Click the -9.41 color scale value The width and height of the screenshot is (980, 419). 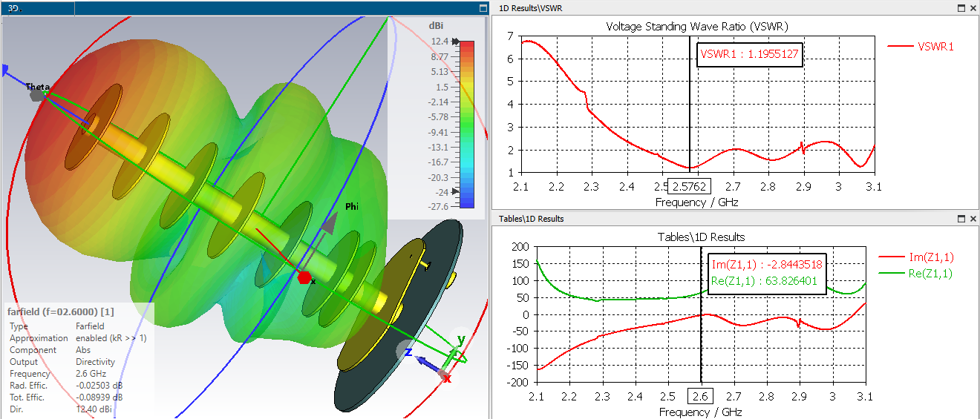pyautogui.click(x=438, y=133)
